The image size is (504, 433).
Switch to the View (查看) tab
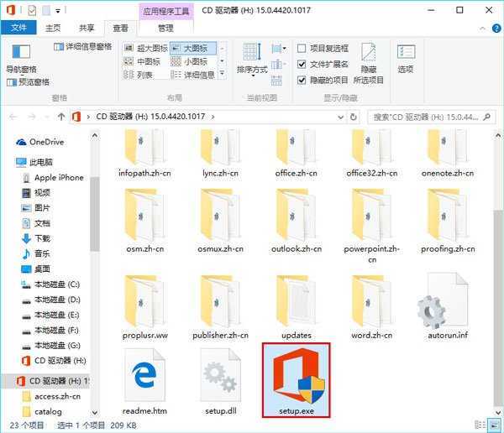click(x=120, y=29)
